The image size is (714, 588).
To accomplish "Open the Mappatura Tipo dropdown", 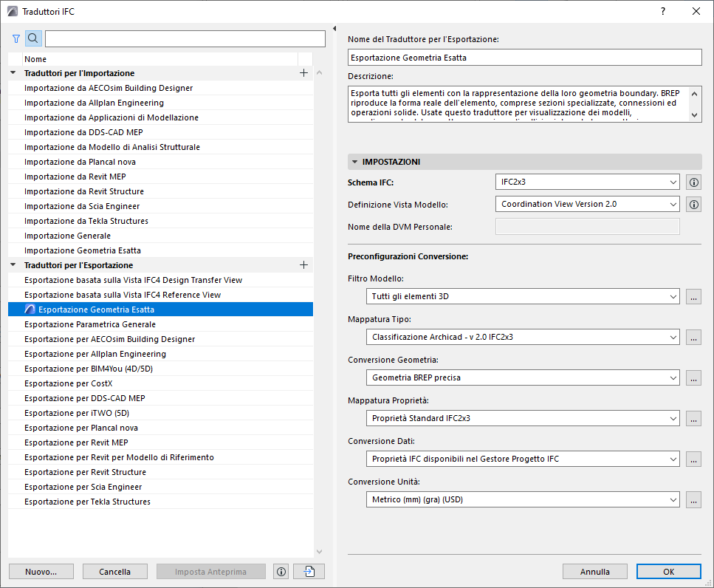I will 523,337.
